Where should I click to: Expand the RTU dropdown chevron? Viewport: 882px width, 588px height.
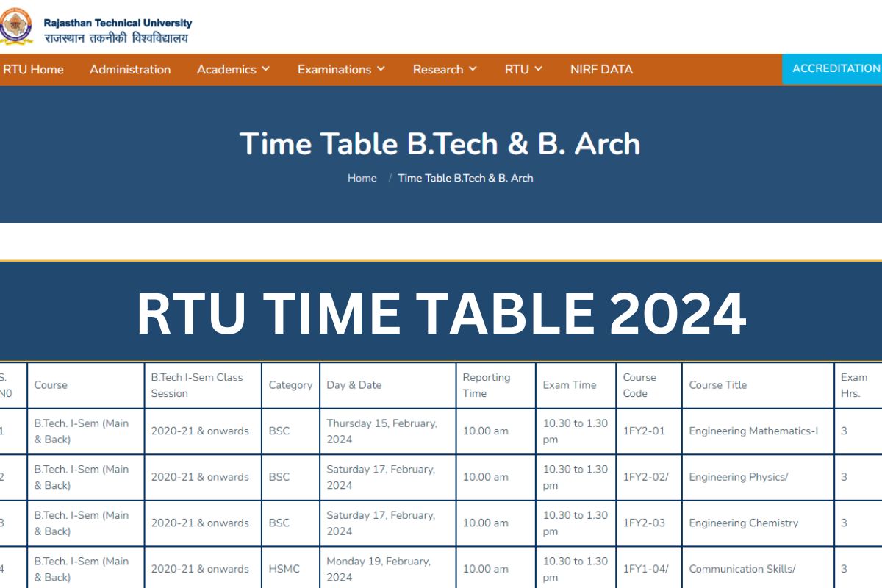pyautogui.click(x=538, y=68)
